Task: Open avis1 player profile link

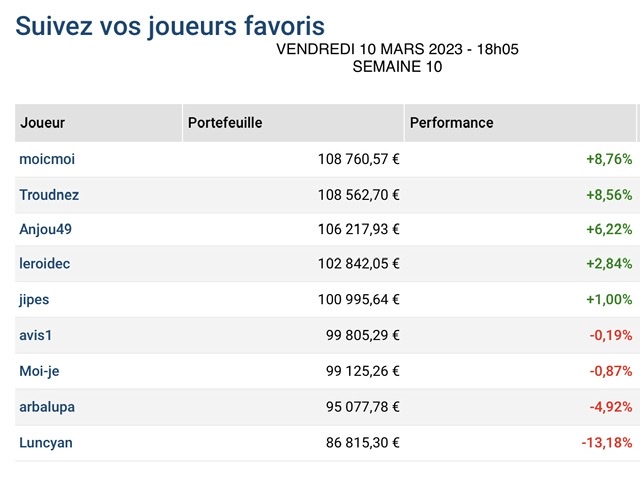Action: click(x=36, y=336)
